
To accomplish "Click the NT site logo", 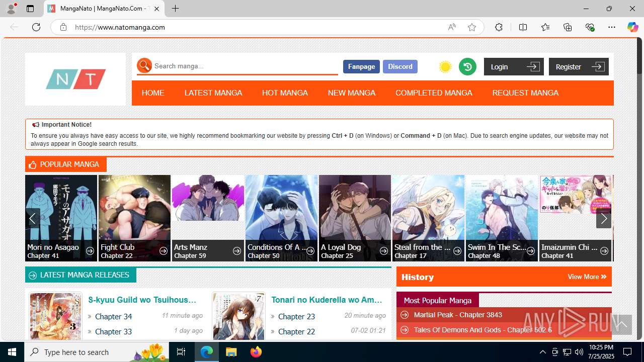I will click(x=75, y=79).
